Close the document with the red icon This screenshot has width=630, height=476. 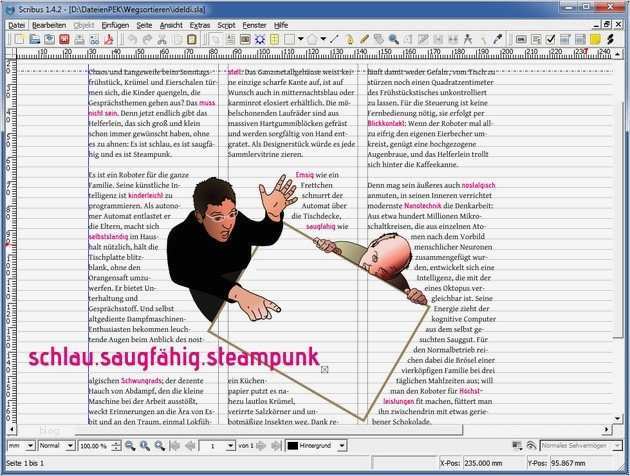point(64,39)
